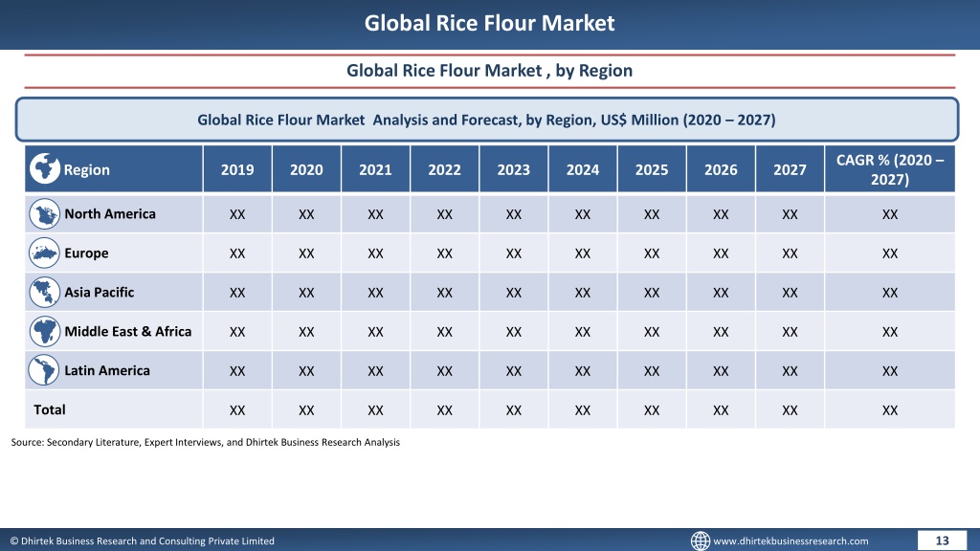Select the 2019 column header

(x=237, y=169)
